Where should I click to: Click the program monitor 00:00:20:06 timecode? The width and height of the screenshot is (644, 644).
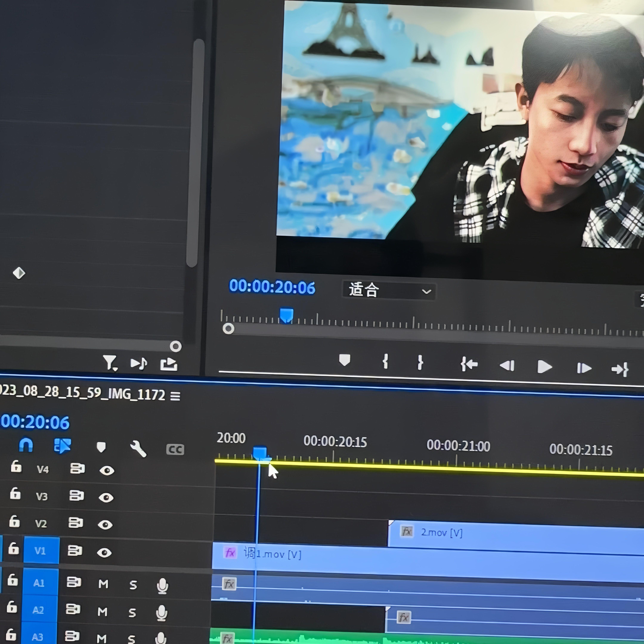pyautogui.click(x=272, y=287)
